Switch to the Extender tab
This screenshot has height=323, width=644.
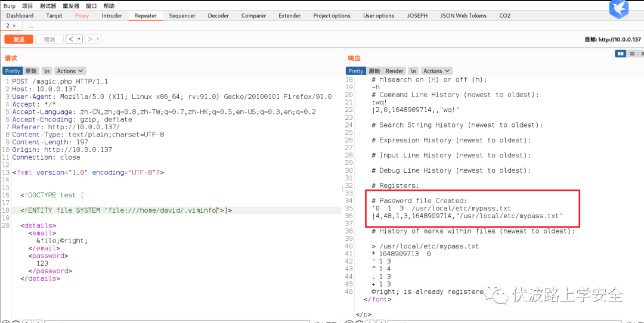click(x=290, y=15)
